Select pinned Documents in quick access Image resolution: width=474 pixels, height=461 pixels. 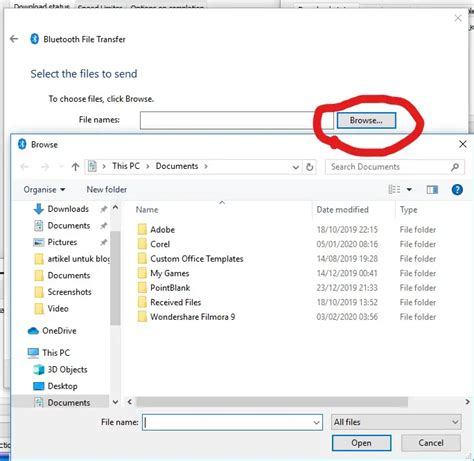pyautogui.click(x=68, y=226)
